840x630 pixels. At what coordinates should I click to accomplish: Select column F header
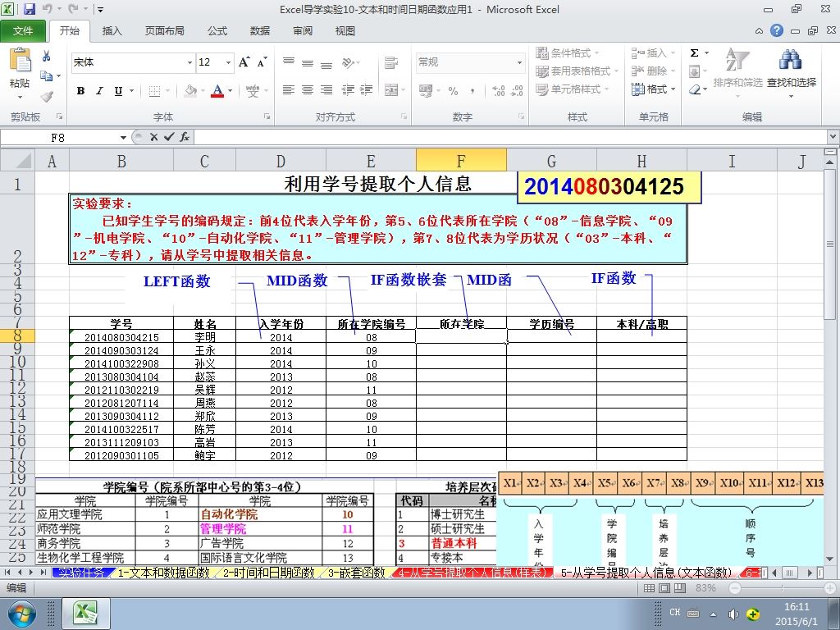pos(461,161)
